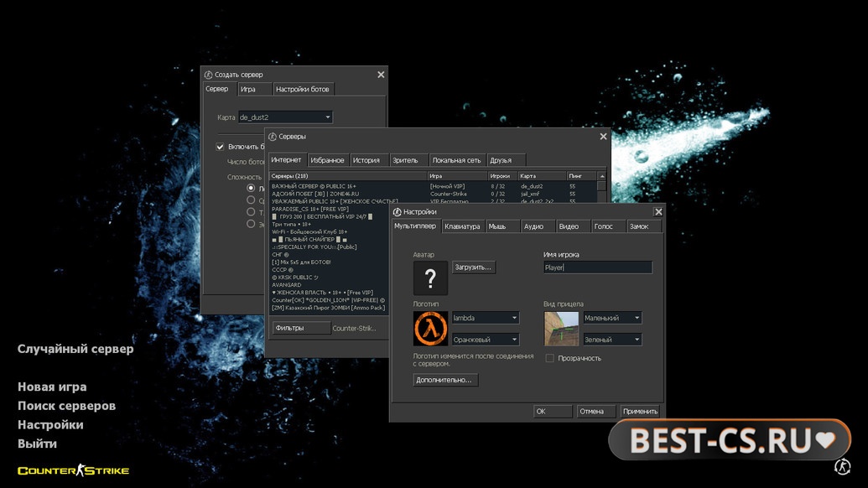Open the История servers tab
This screenshot has height=488, width=868.
tap(369, 160)
